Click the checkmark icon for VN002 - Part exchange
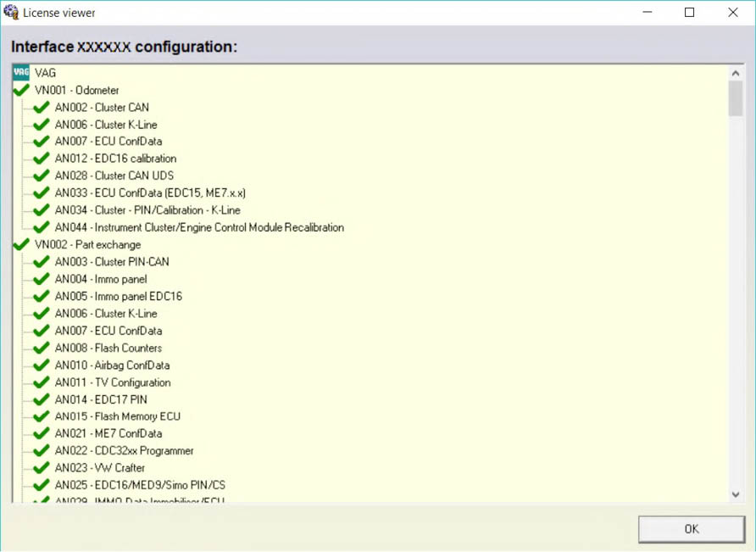Image resolution: width=756 pixels, height=552 pixels. pyautogui.click(x=21, y=245)
